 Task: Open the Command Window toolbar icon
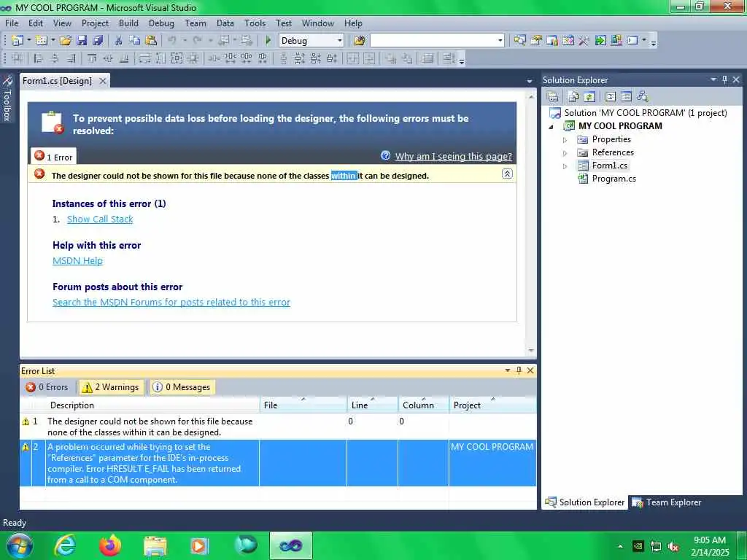[x=632, y=41]
